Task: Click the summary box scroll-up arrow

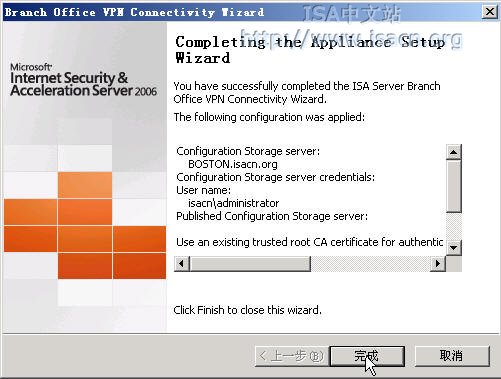Action: click(x=453, y=152)
